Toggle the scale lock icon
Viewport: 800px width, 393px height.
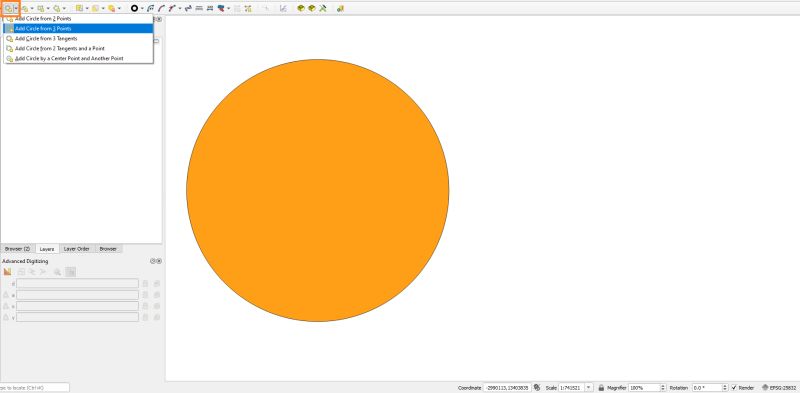pyautogui.click(x=602, y=388)
